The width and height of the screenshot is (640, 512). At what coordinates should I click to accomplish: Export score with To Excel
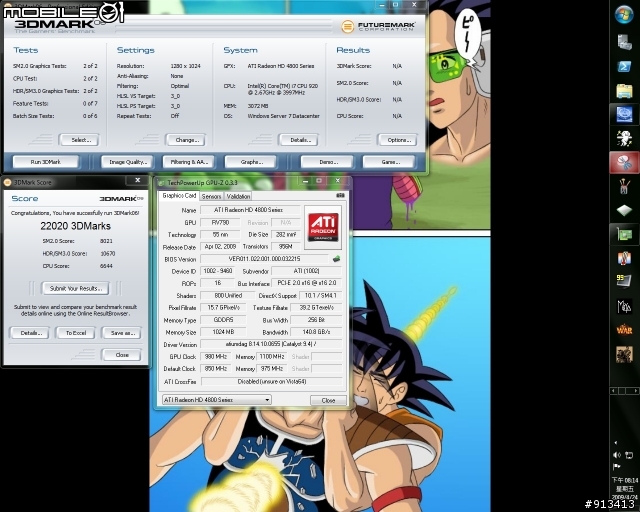(x=76, y=333)
